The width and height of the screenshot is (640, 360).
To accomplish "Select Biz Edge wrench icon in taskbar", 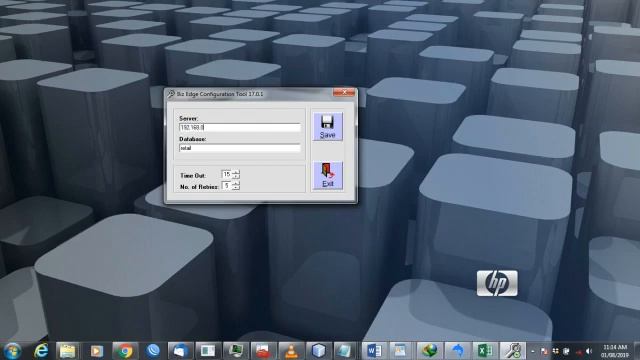I will pos(513,351).
